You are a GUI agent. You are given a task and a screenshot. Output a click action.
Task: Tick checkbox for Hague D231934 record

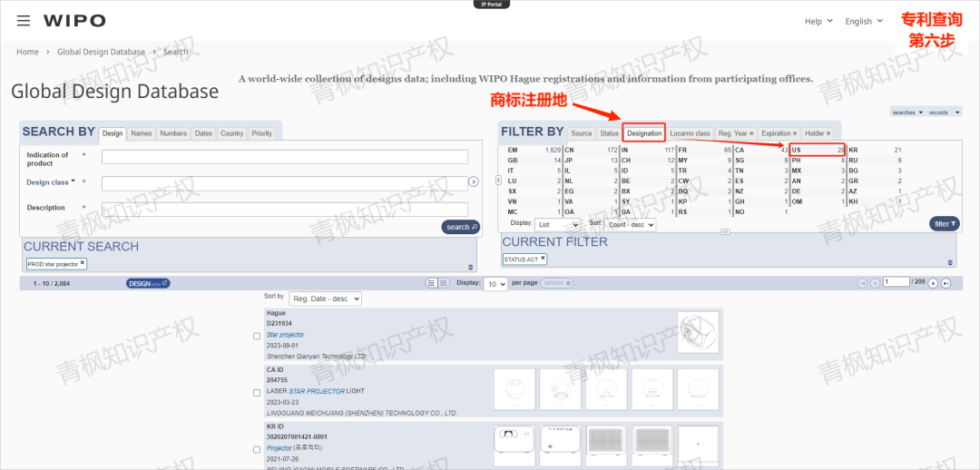[x=256, y=336]
